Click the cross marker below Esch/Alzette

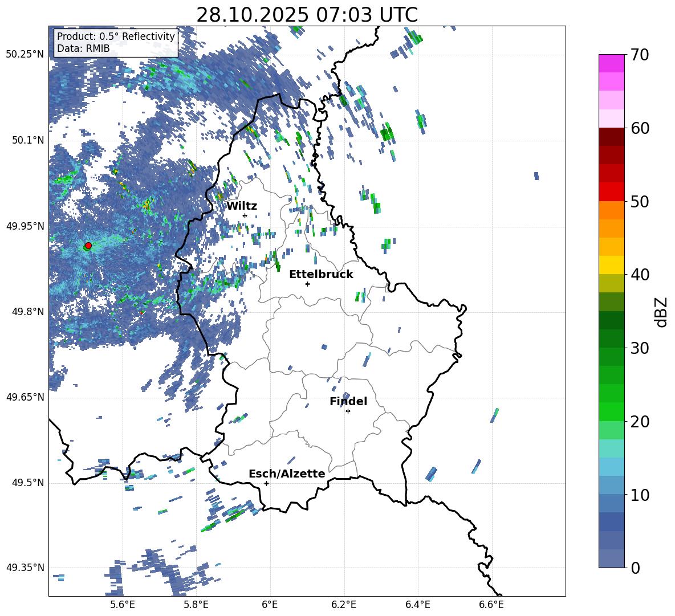point(266,483)
